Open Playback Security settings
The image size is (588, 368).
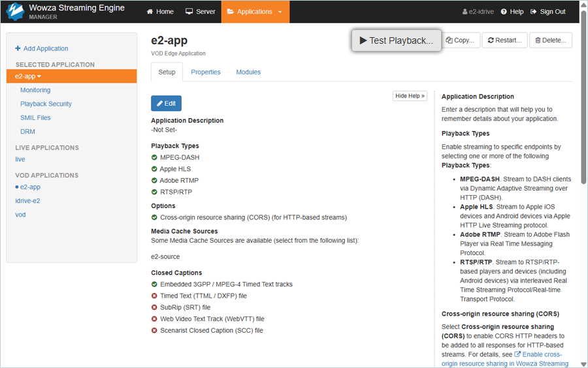(x=46, y=104)
